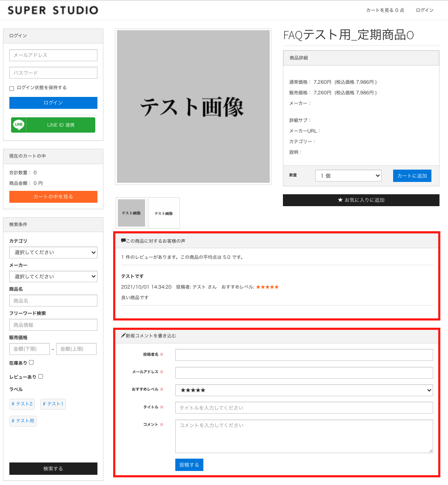Click the pencil icon beside 新規コメントを書き込む
Screen dimensions: 448x485
pos(123,335)
